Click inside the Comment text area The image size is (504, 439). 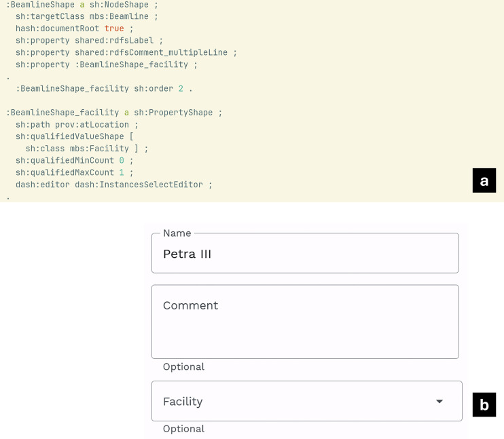pyautogui.click(x=305, y=322)
